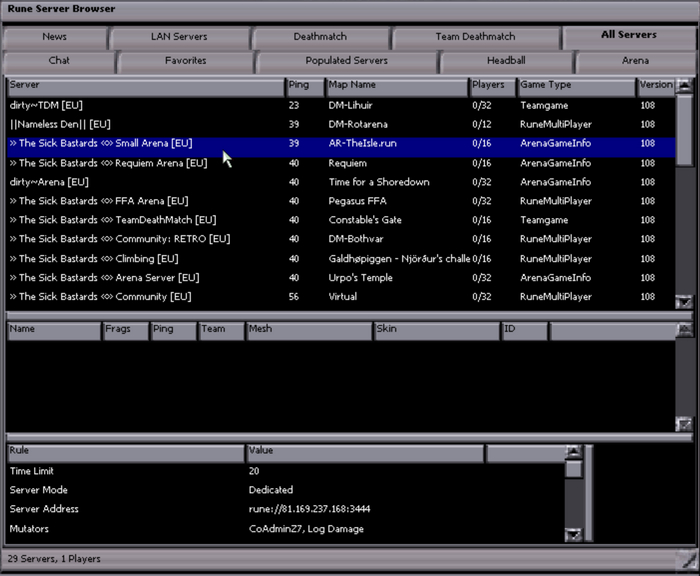Sort by Game Type column header

pos(576,87)
